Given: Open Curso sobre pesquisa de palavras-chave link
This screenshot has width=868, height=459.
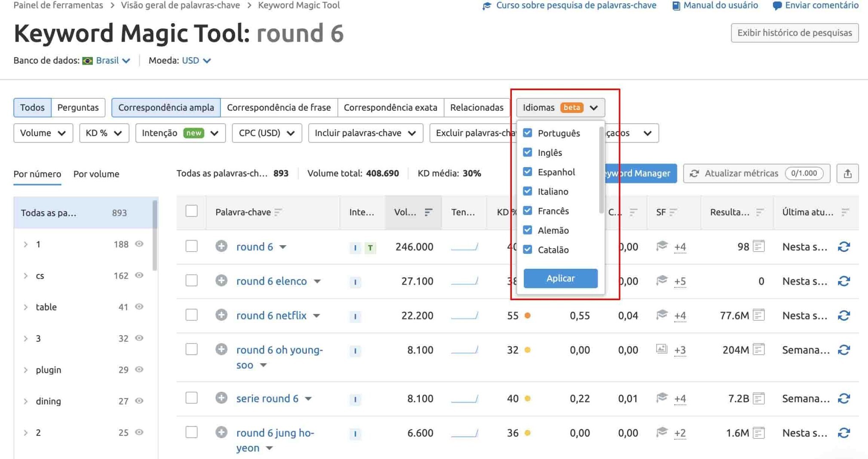Looking at the screenshot, I should (570, 6).
